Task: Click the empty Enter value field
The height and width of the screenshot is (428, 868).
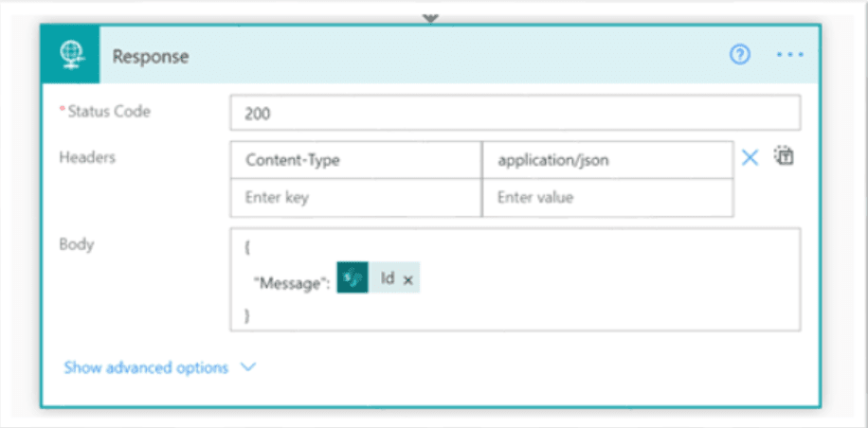Action: pos(606,198)
